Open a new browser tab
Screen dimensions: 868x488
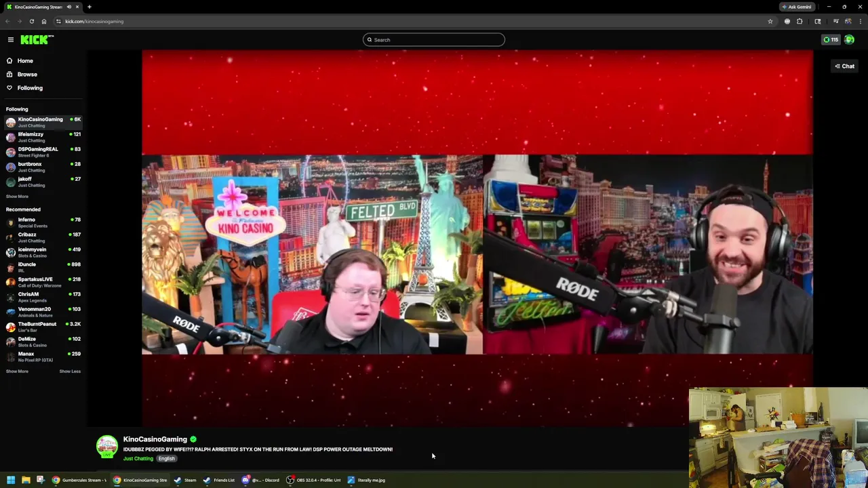(89, 7)
